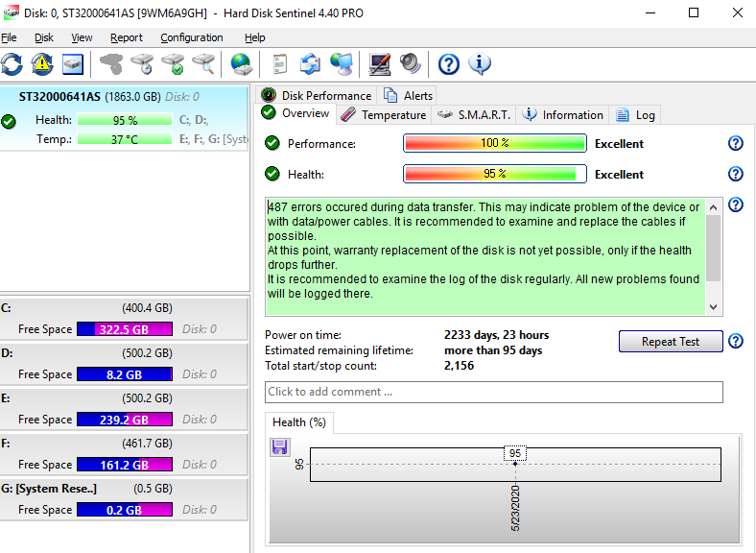
Task: Click the blue sync arrows toolbar icon
Action: click(310, 64)
